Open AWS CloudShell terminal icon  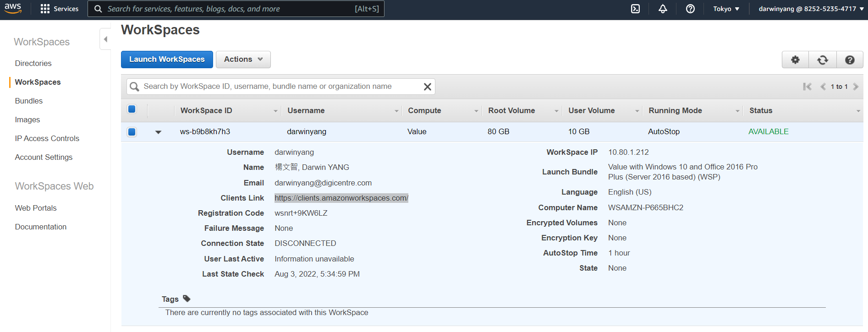coord(635,9)
